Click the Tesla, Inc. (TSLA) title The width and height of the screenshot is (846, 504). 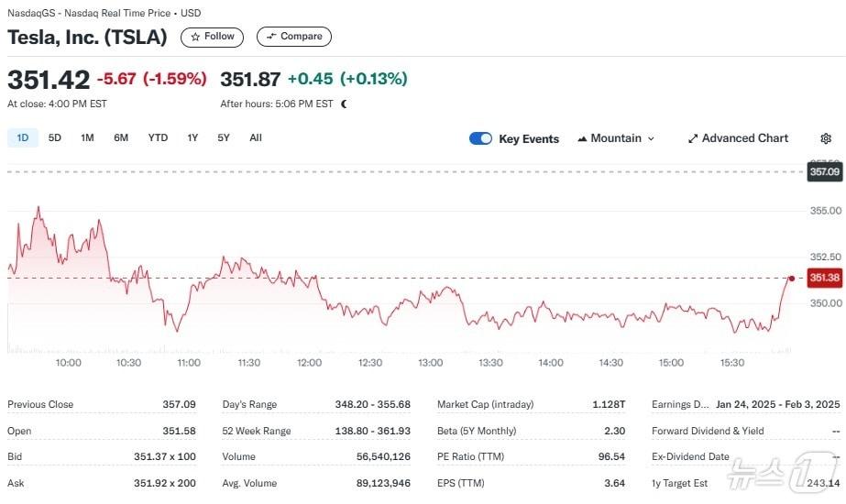coord(88,37)
